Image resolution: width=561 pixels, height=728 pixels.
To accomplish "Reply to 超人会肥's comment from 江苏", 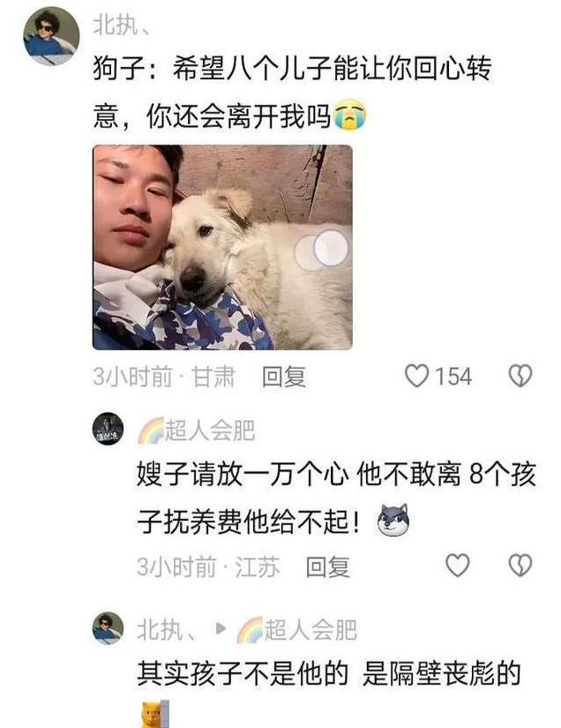I will 327,567.
